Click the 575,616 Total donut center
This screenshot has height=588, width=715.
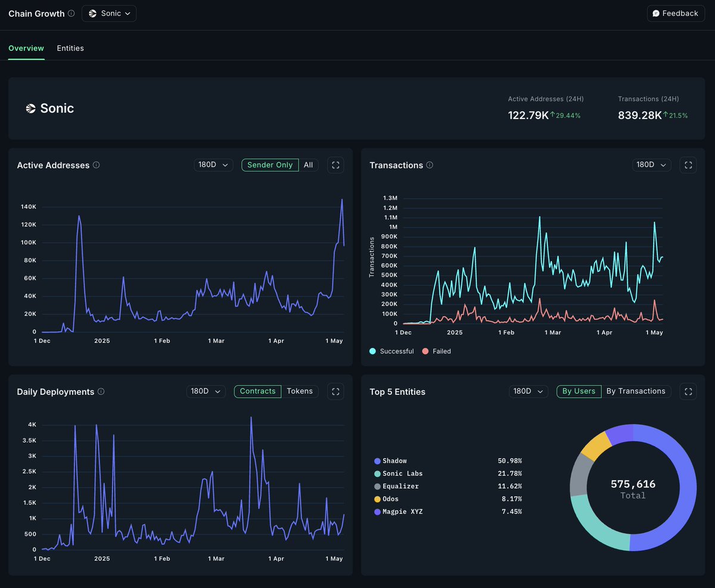tap(633, 489)
